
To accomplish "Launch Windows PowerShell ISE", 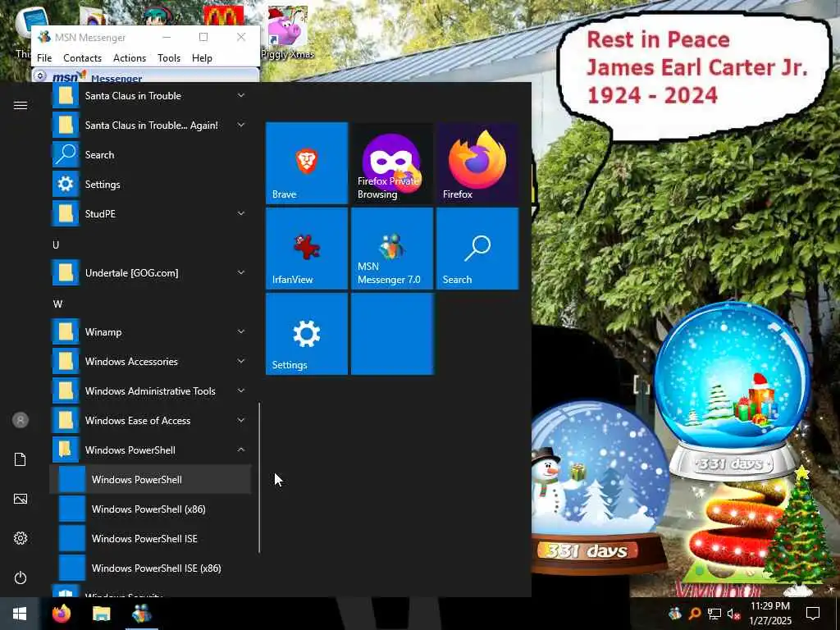I will click(x=151, y=538).
